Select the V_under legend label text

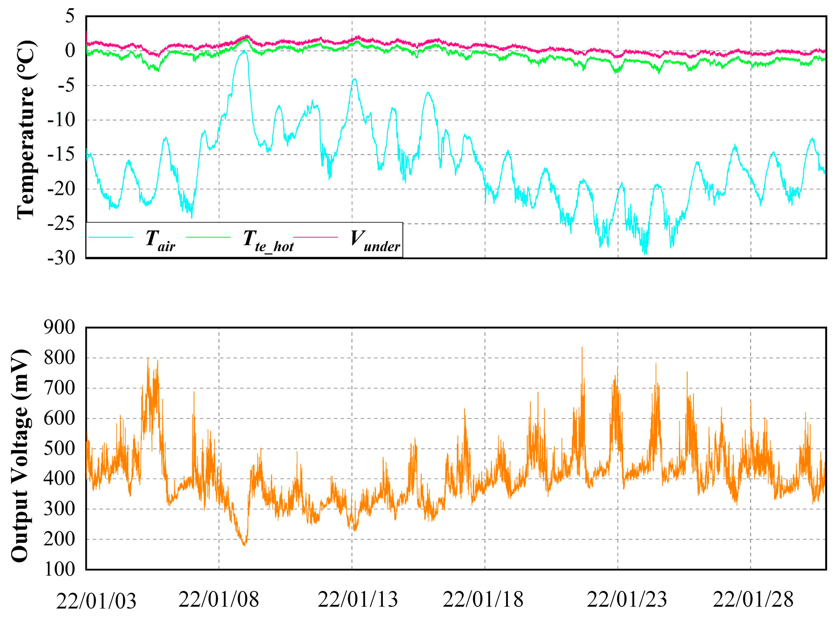(x=375, y=241)
